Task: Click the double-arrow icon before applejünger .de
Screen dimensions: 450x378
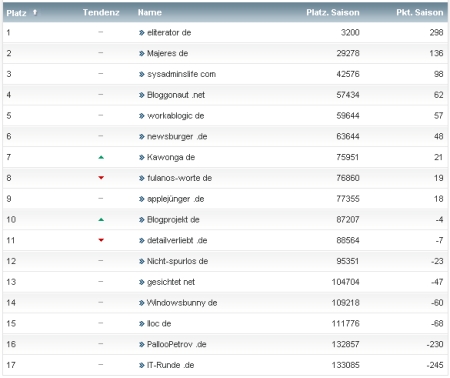Action: tap(142, 199)
